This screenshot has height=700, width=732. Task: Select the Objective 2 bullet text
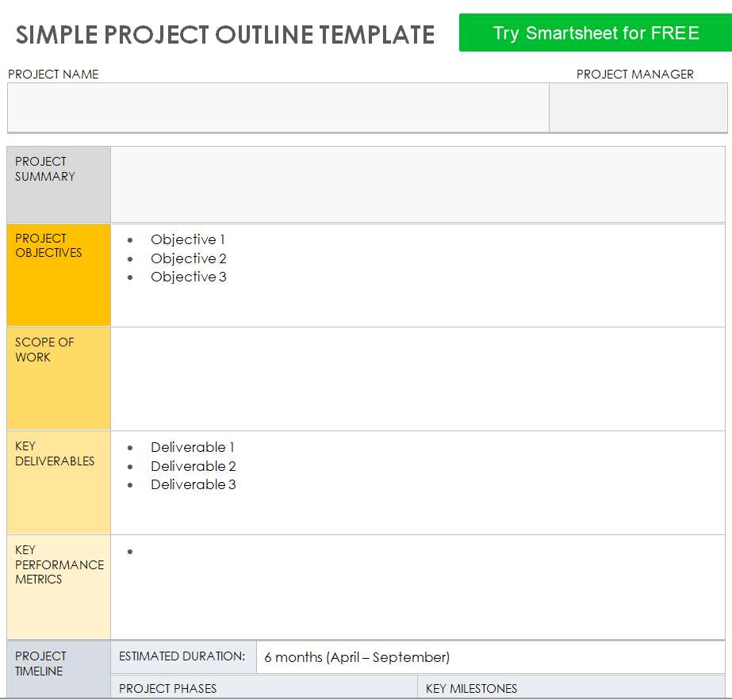click(189, 258)
